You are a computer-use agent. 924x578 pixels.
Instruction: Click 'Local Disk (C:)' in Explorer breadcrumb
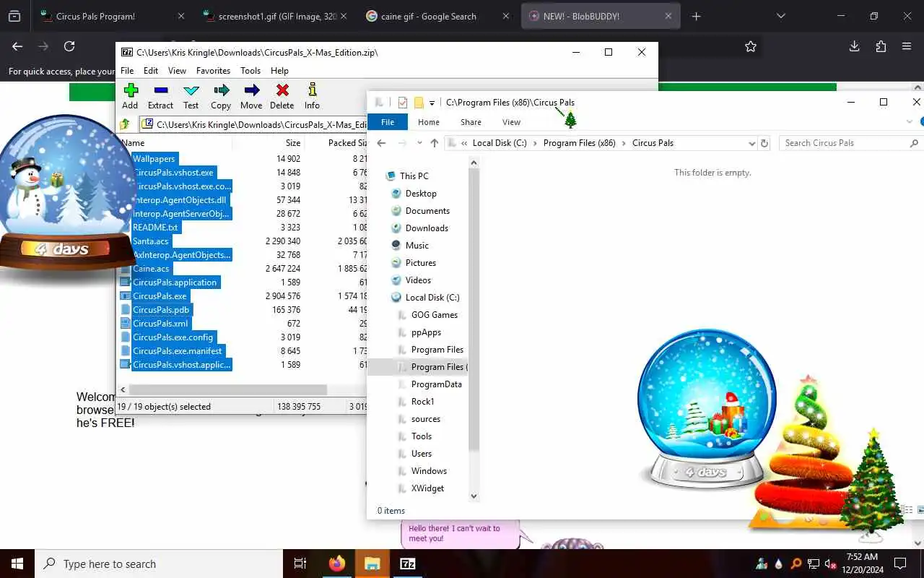coord(500,143)
